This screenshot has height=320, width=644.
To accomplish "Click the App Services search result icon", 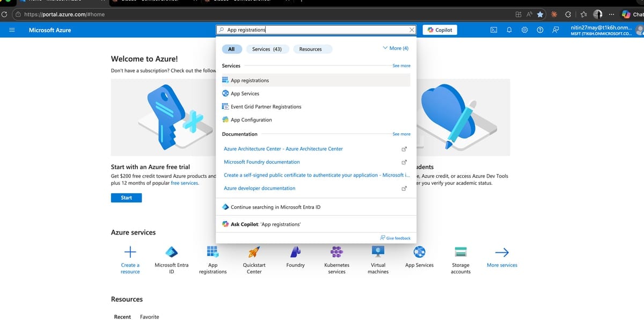I will (x=225, y=93).
